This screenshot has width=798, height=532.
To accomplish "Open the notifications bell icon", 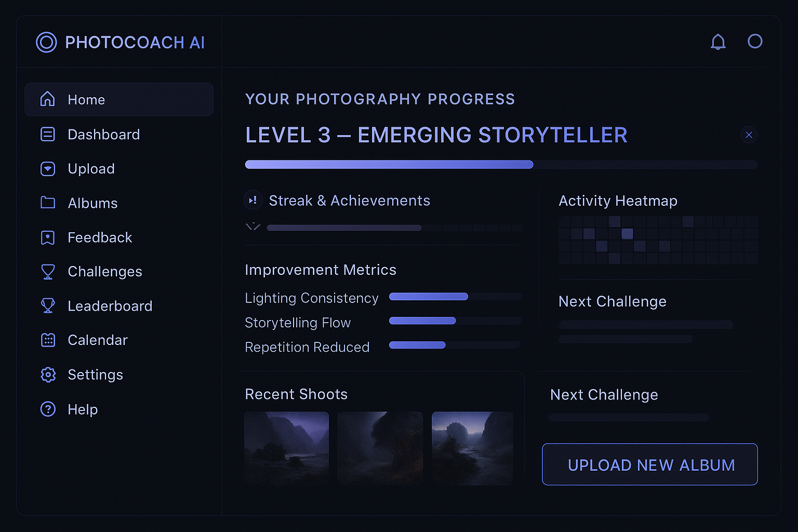I will point(718,42).
